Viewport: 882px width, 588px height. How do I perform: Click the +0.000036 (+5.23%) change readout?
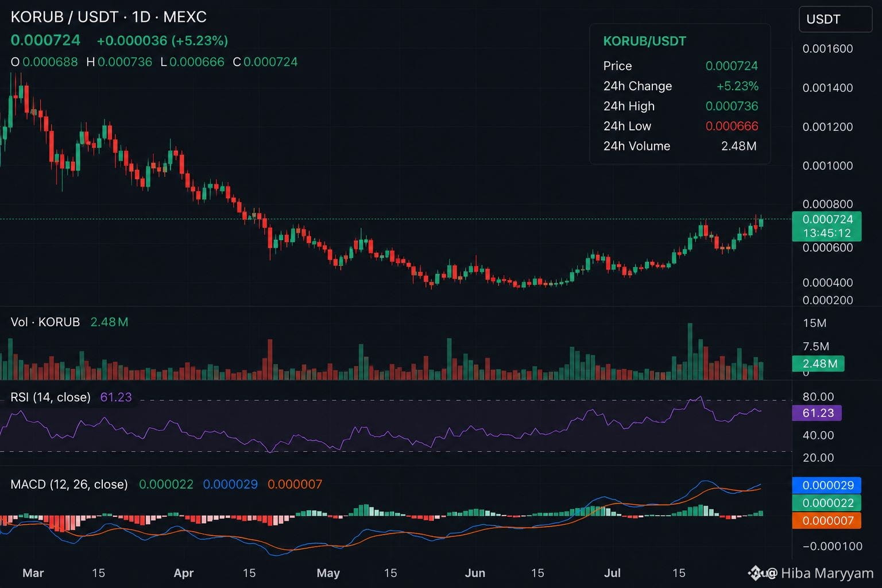tap(163, 41)
